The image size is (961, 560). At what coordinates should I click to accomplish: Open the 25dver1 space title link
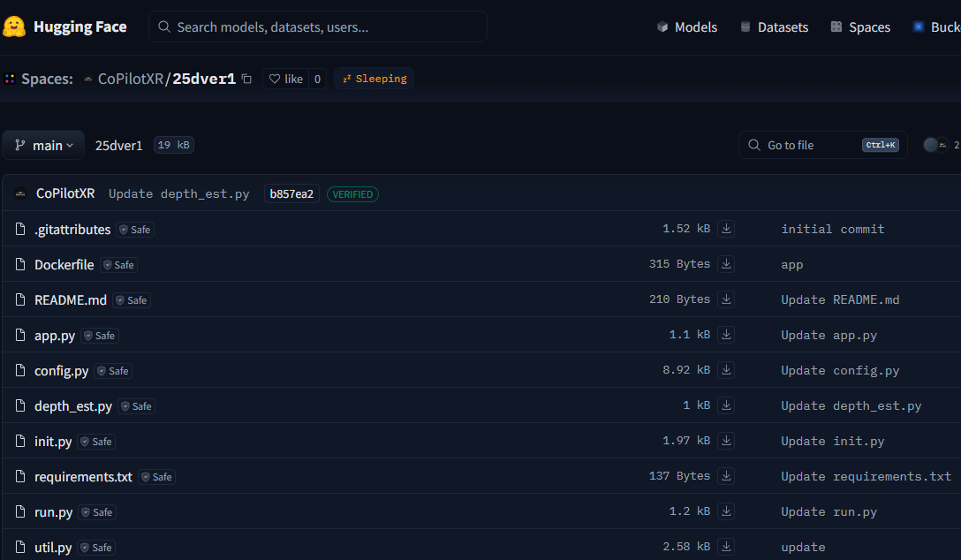[x=204, y=79]
